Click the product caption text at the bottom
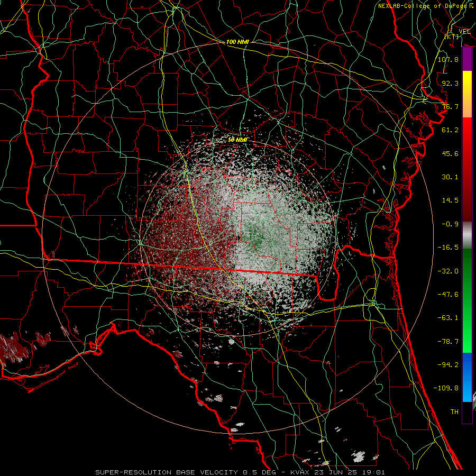476x476 pixels. coord(240,472)
